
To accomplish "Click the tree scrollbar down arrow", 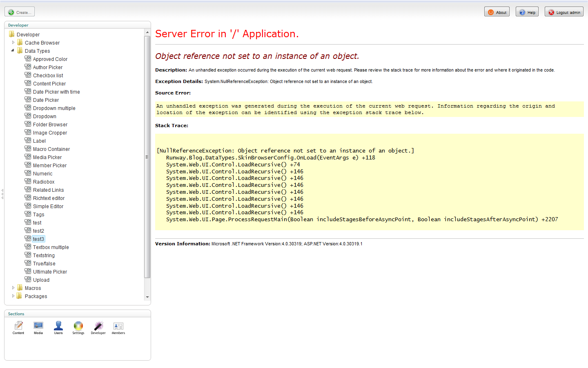I will click(x=147, y=297).
